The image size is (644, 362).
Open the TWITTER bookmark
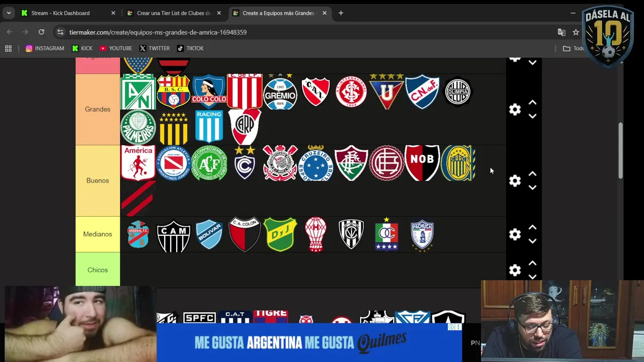pyautogui.click(x=154, y=48)
